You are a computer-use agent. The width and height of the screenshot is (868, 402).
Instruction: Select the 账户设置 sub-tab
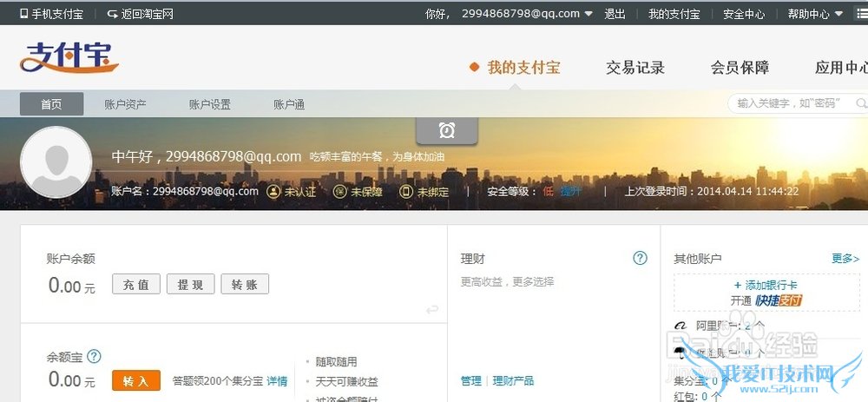tap(210, 104)
